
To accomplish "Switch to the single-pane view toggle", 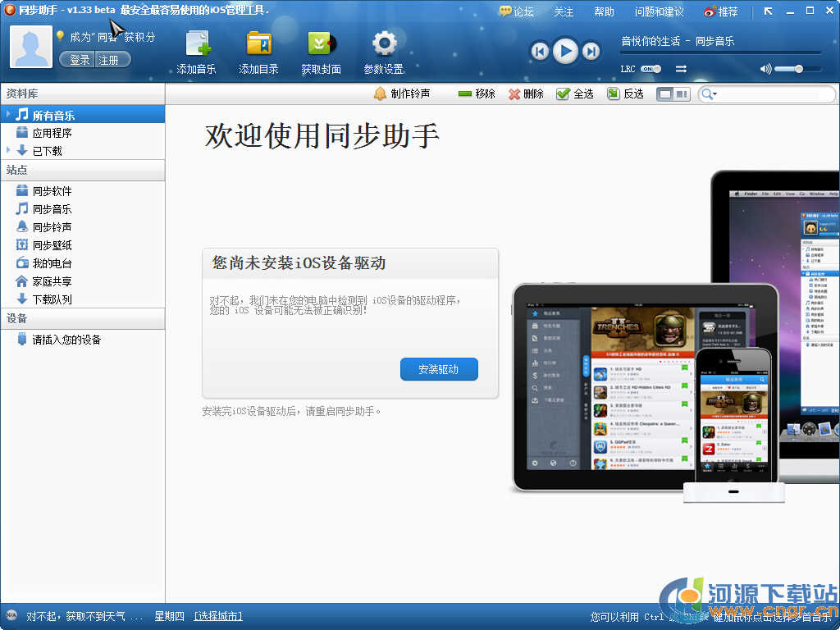I will coord(665,94).
